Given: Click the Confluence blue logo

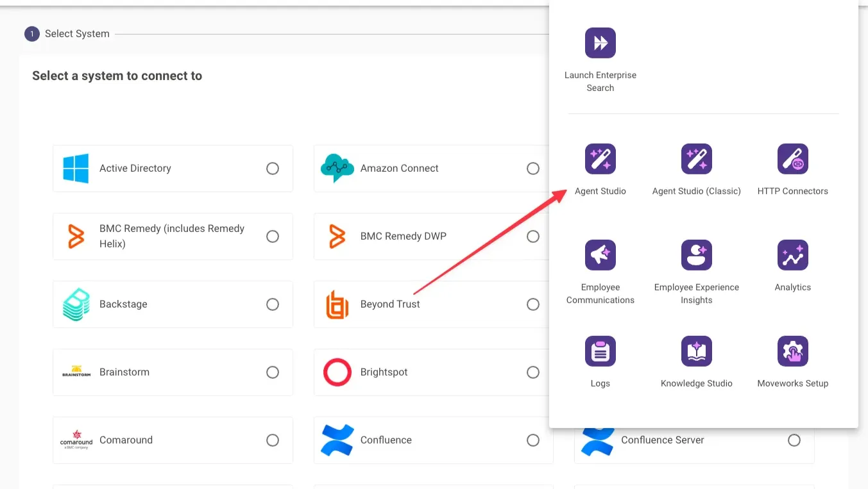Looking at the screenshot, I should pos(337,440).
